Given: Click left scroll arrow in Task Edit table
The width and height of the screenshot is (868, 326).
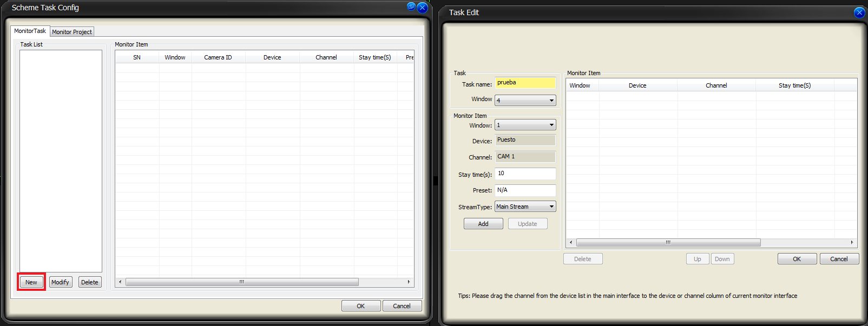Looking at the screenshot, I should pyautogui.click(x=571, y=242).
